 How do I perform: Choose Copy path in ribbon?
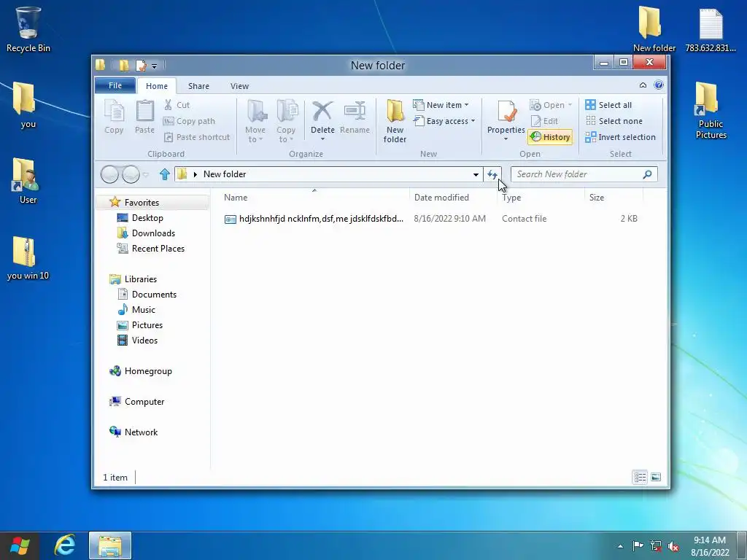189,121
